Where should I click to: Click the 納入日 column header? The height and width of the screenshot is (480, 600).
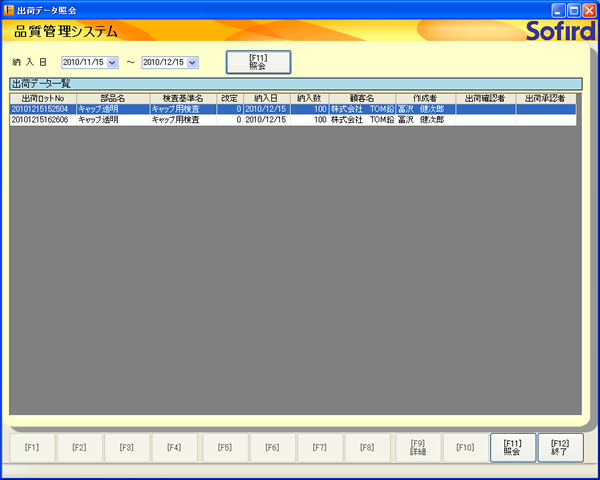click(x=266, y=98)
